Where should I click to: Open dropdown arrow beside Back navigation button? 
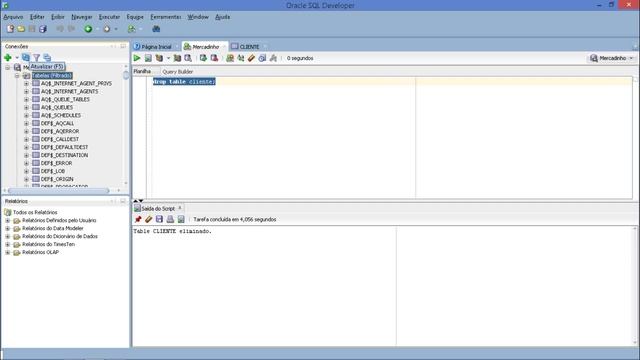[97, 29]
